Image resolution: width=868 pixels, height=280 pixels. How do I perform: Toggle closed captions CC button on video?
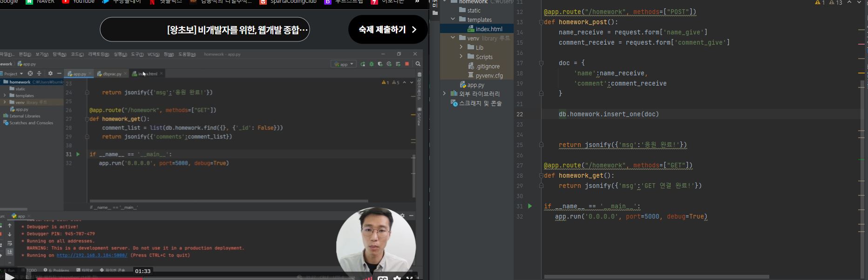383,278
